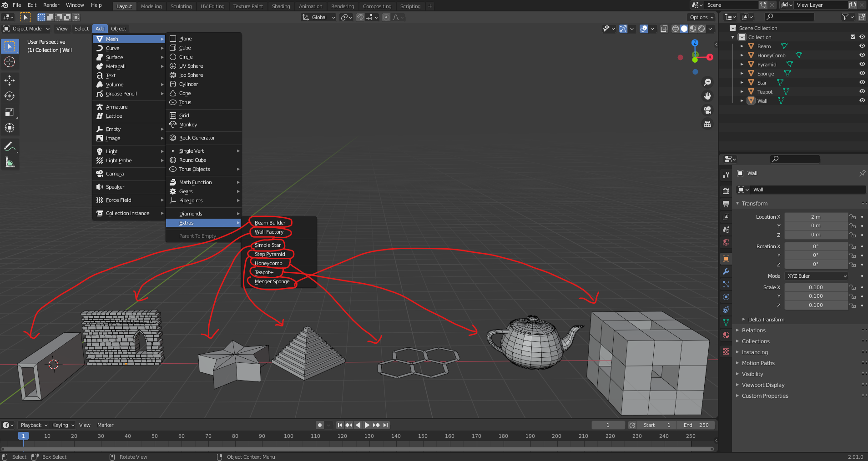868x461 pixels.
Task: Open the Material properties tab
Action: point(726,335)
